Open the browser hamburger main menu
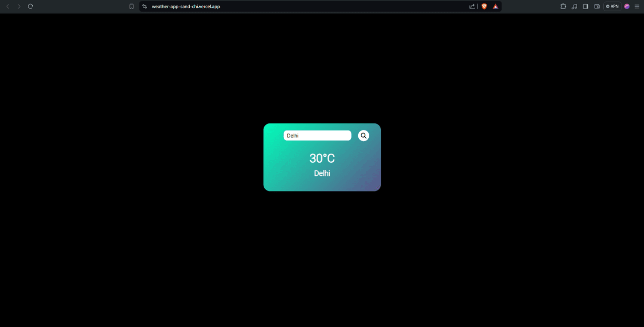Viewport: 644px width, 327px height. click(x=637, y=7)
